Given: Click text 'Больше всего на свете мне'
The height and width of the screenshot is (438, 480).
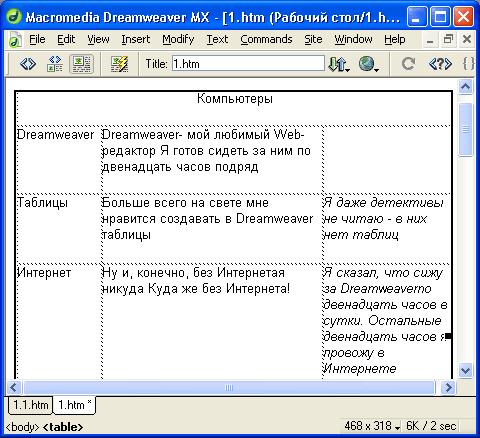Looking at the screenshot, I should point(185,203).
